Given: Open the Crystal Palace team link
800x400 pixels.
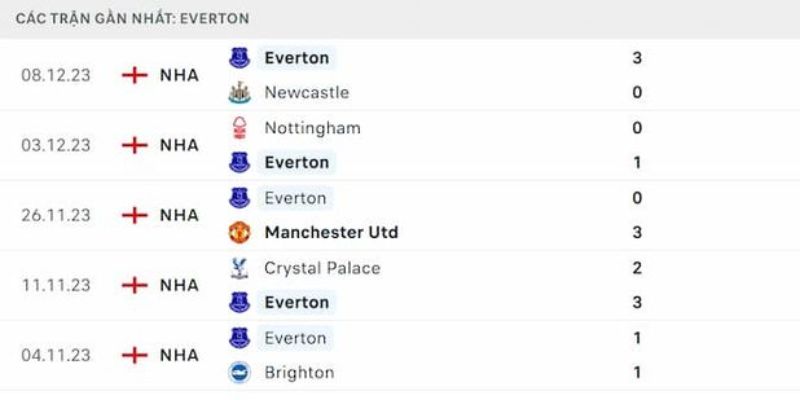Looking at the screenshot, I should coord(322,268).
